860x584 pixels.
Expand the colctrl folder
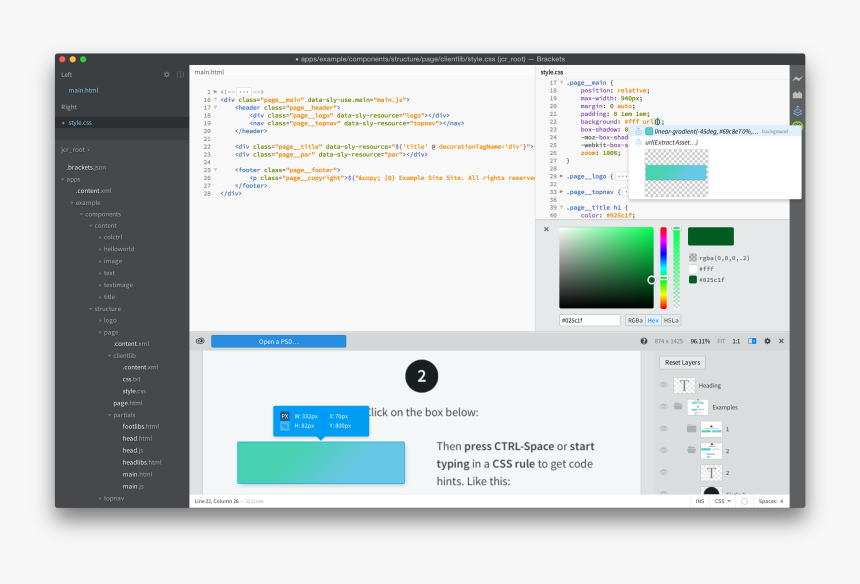coord(100,237)
